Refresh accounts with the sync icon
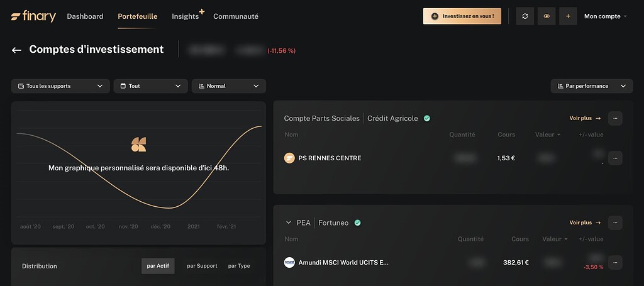This screenshot has height=286, width=644. (x=525, y=16)
